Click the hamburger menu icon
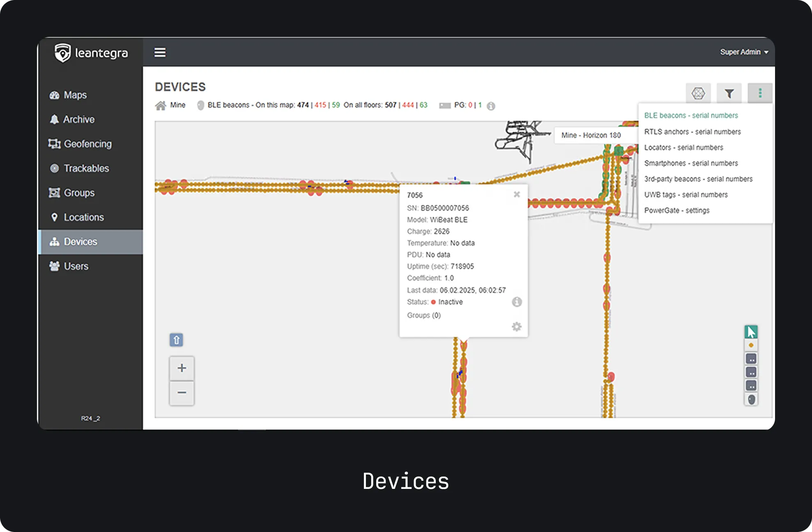This screenshot has height=532, width=812. [160, 53]
